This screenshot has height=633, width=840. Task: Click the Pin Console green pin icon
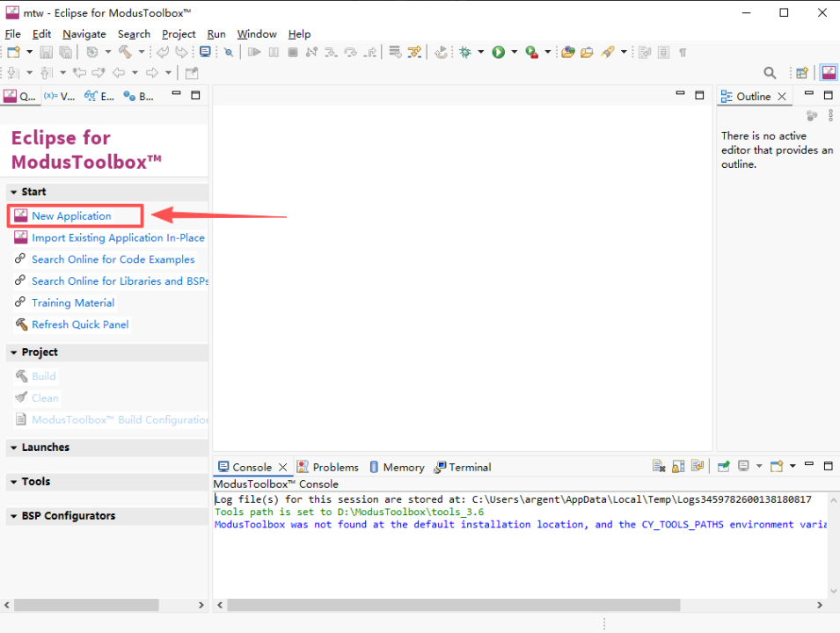pyautogui.click(x=723, y=467)
